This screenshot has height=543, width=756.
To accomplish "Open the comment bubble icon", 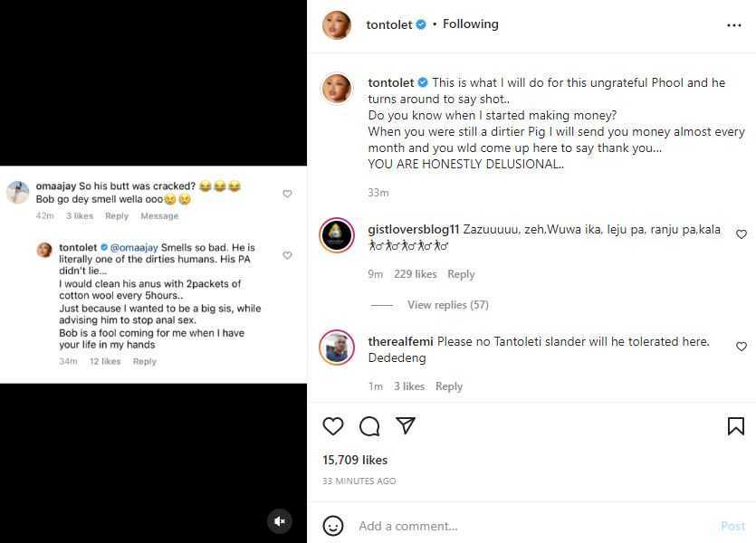I will coord(369,426).
